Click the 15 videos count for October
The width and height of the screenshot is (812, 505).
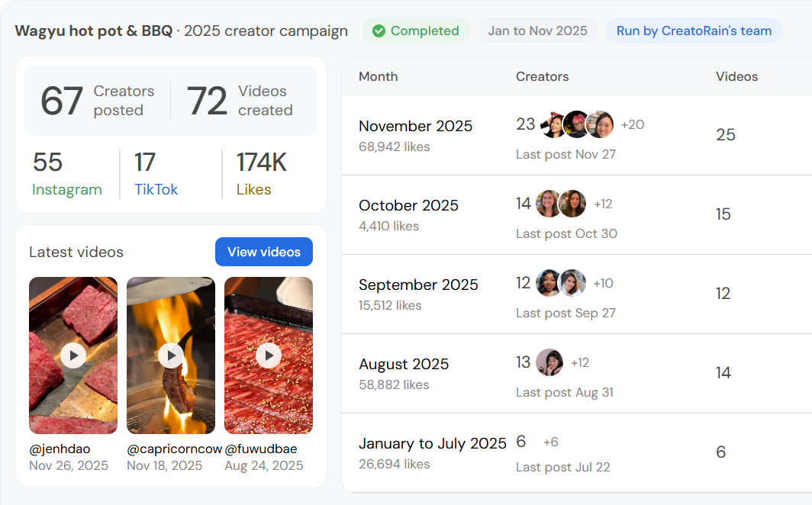pos(723,214)
